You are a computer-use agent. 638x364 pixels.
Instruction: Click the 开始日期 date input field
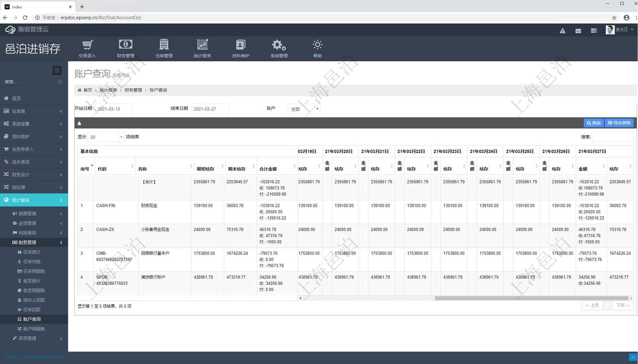point(114,109)
